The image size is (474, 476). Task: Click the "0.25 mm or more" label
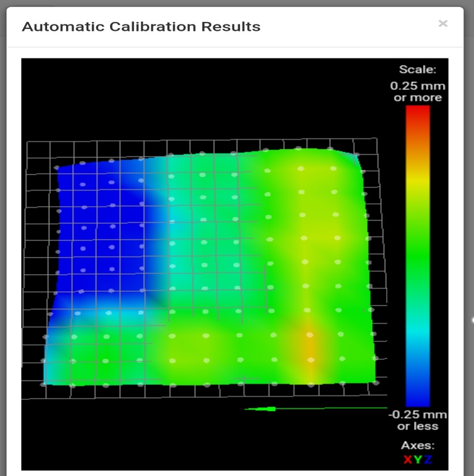tap(417, 92)
